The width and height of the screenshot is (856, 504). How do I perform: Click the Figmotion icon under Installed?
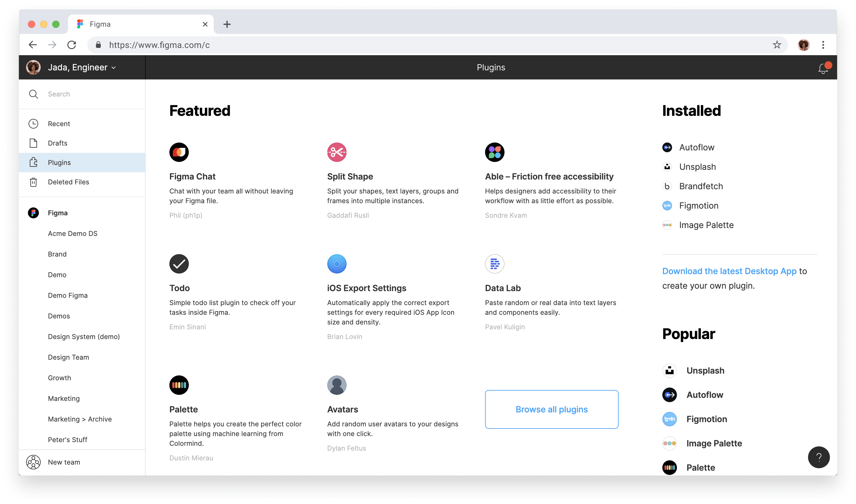[667, 206]
